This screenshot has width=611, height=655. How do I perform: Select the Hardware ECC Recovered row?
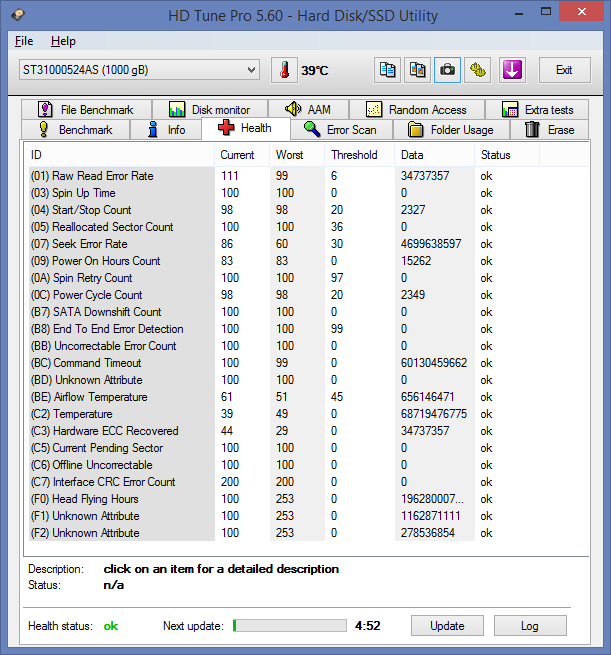click(284, 431)
